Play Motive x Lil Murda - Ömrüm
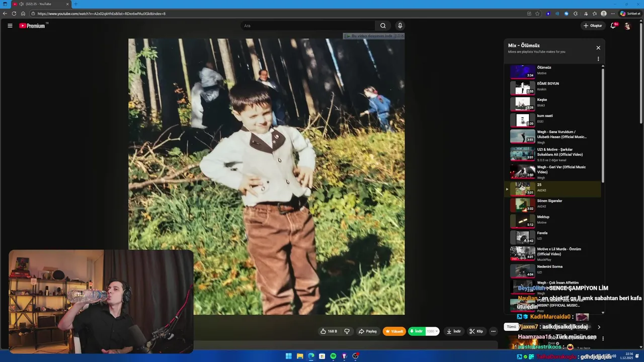The height and width of the screenshot is (362, 644). coord(553,254)
